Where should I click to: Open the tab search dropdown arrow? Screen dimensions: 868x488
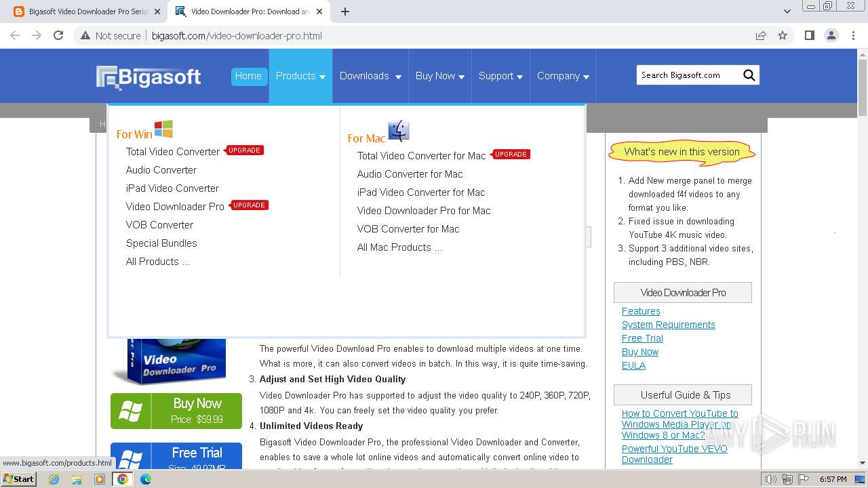[x=787, y=12]
